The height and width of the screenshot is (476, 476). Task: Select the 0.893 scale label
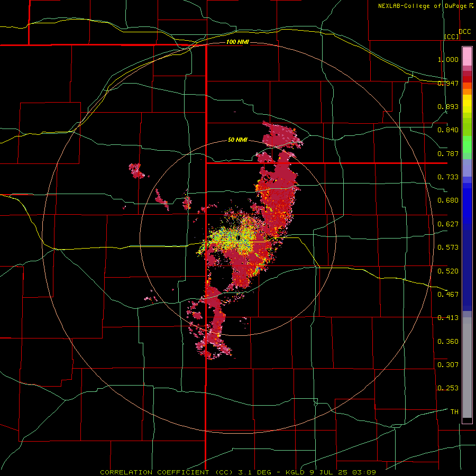[448, 106]
